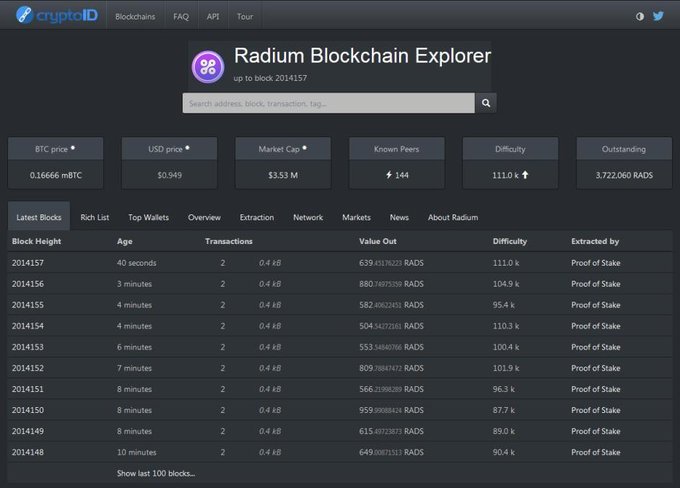Click the 40 seconds age cell
680x488 pixels.
tap(136, 263)
